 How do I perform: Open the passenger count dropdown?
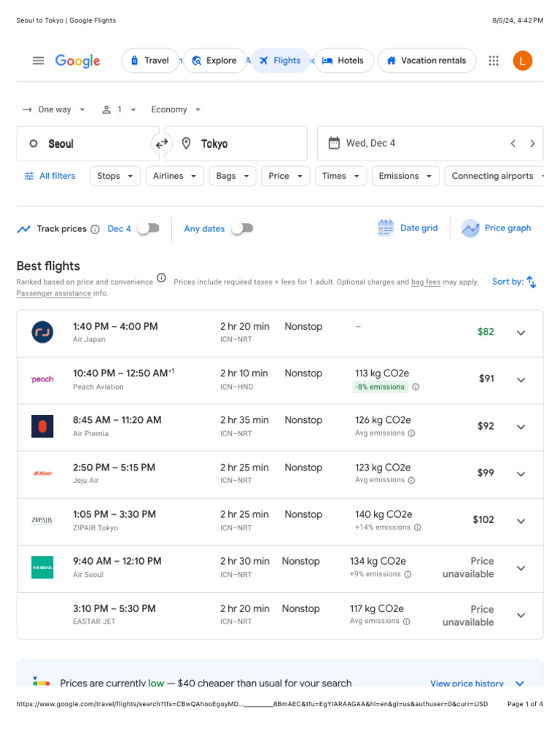tap(119, 109)
